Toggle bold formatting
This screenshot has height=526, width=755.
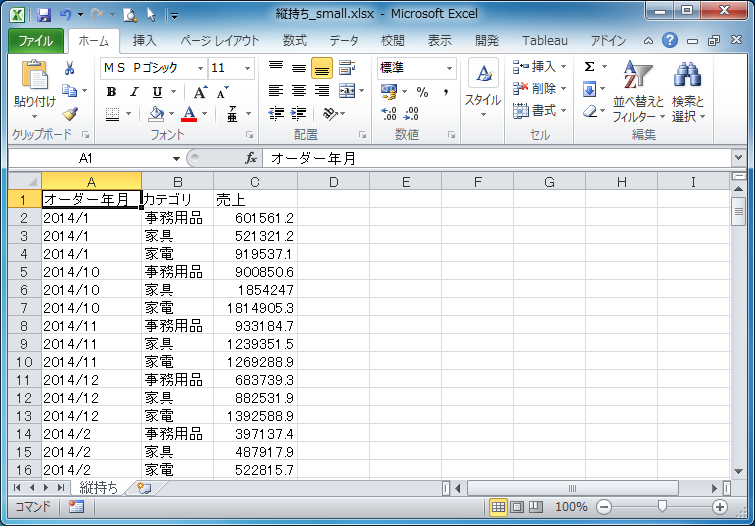click(x=111, y=92)
